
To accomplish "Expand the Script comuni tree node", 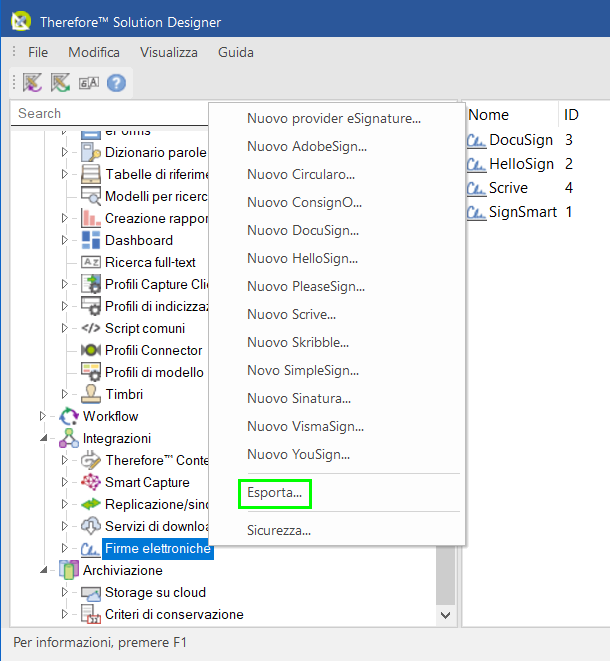I will pos(64,328).
